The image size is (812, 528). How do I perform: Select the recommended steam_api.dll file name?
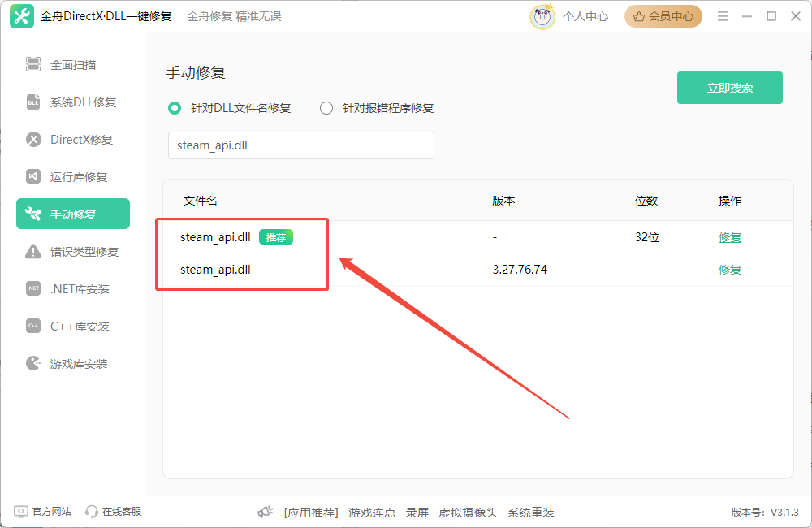point(215,237)
